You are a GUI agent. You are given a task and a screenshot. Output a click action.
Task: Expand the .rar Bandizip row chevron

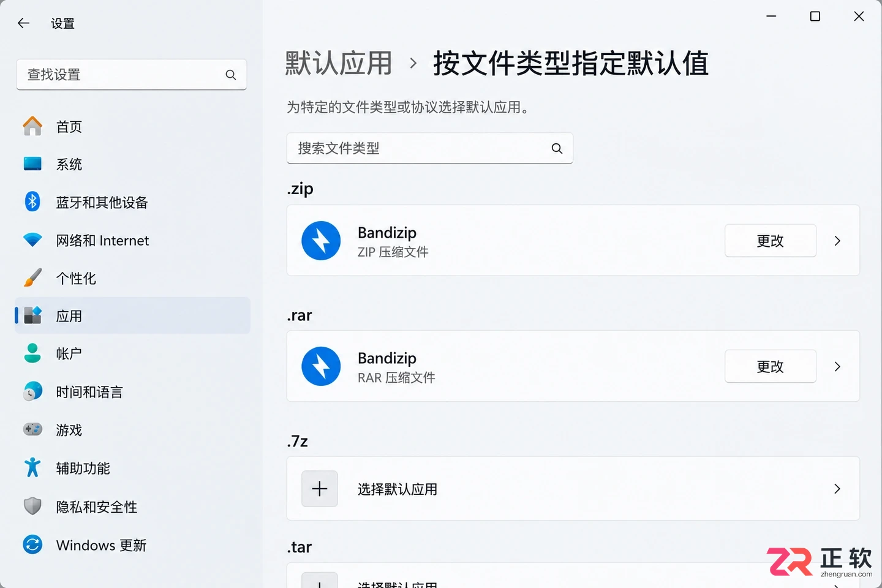point(837,366)
